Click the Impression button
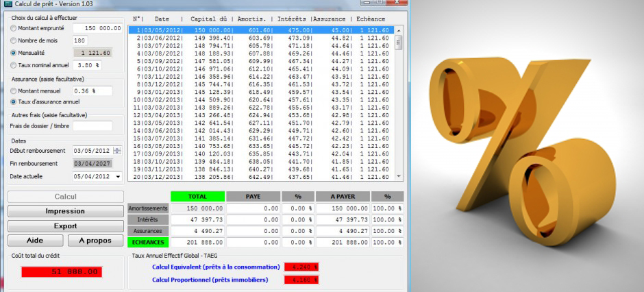Viewport: 644px width, 292px height. [x=65, y=211]
